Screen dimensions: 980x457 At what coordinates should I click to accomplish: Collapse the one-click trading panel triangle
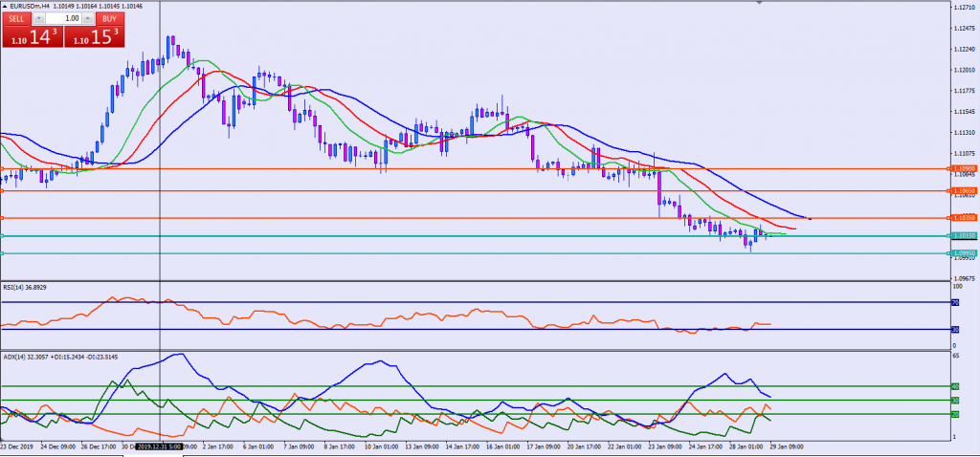[5, 6]
